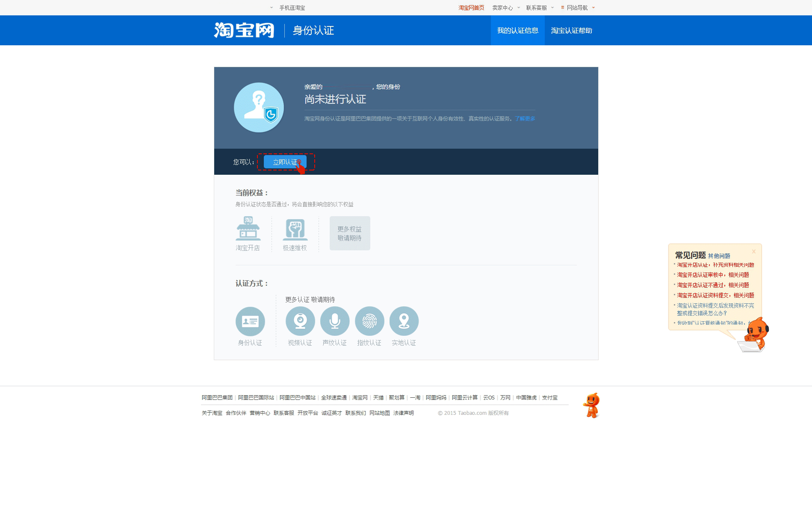812x505 pixels.
Task: Open FAQ 淘宝开店认证审核中，相关问题
Action: (713, 275)
